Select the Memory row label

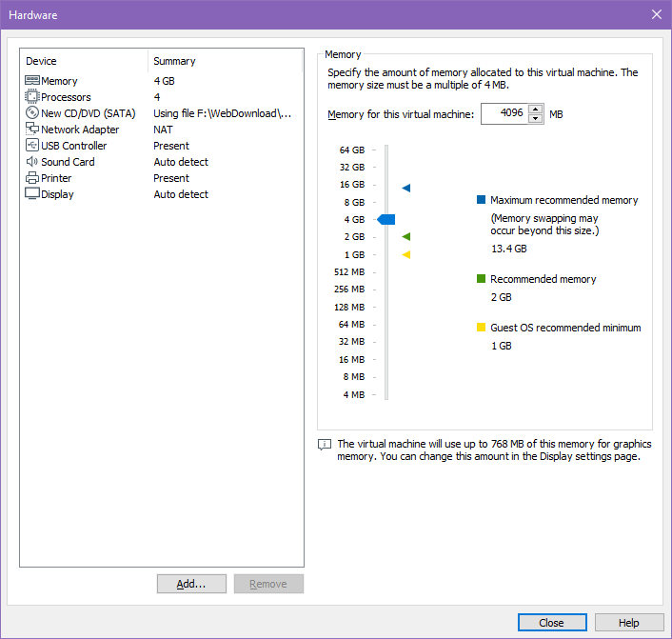tap(59, 81)
